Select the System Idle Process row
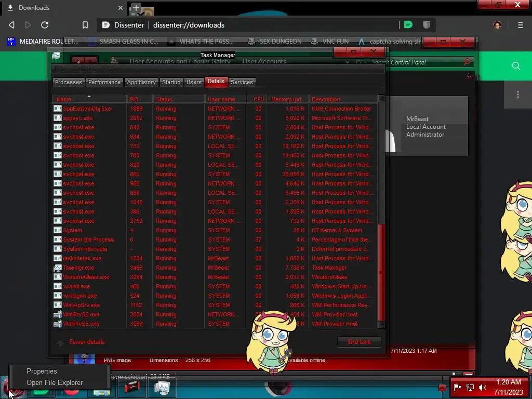 [x=215, y=240]
